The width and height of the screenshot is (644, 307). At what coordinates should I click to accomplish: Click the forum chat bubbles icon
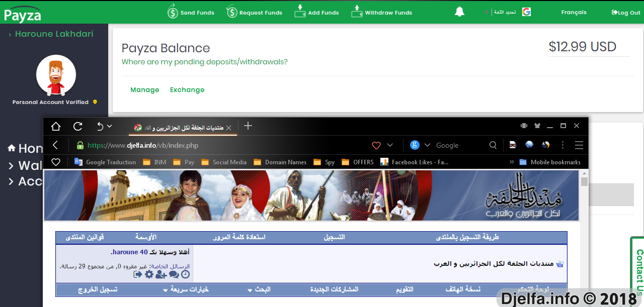[x=174, y=274]
